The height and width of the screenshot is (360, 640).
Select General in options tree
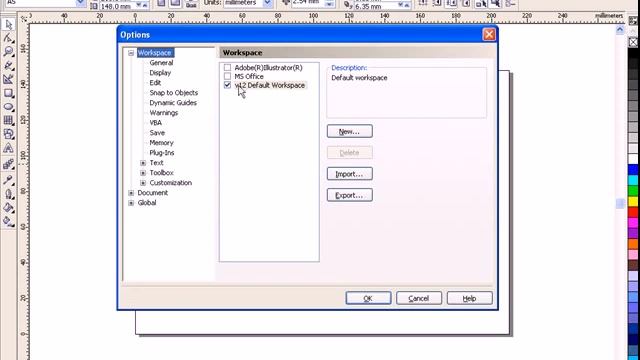(161, 63)
